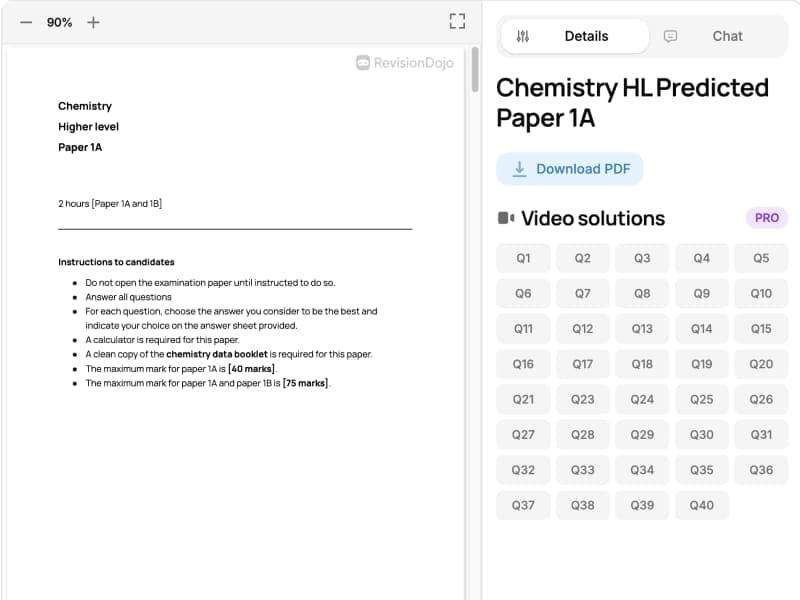
Task: Open the Q23 video solution
Action: pos(582,399)
